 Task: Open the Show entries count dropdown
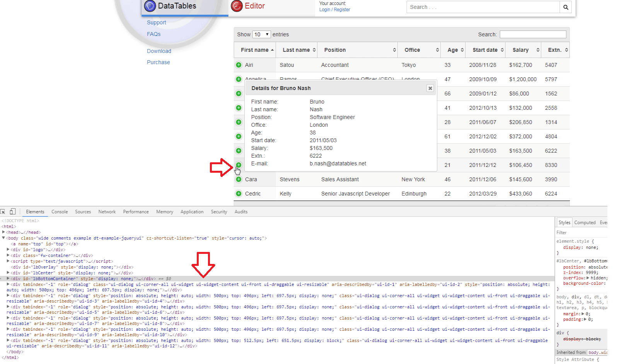point(261,34)
